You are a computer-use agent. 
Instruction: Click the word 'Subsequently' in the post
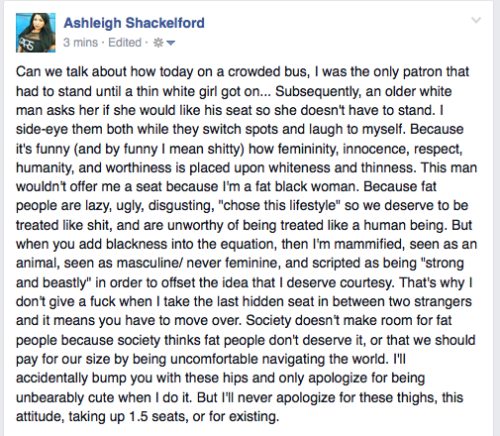tap(316, 92)
